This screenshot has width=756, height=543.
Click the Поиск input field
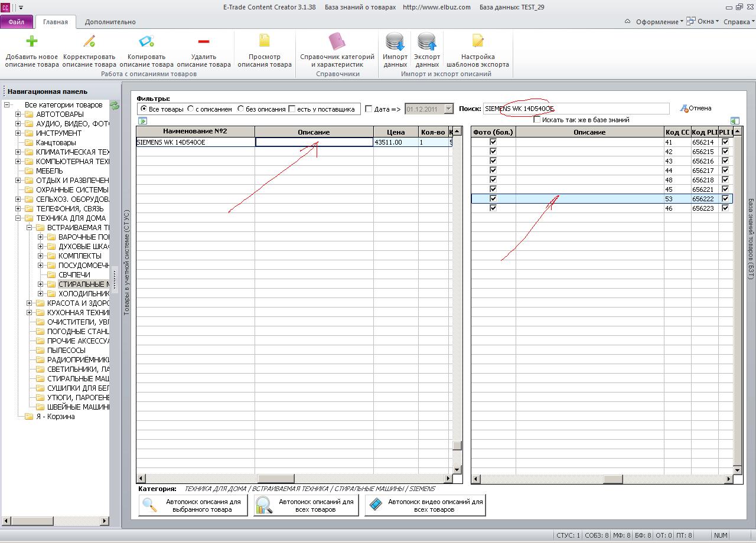(576, 109)
